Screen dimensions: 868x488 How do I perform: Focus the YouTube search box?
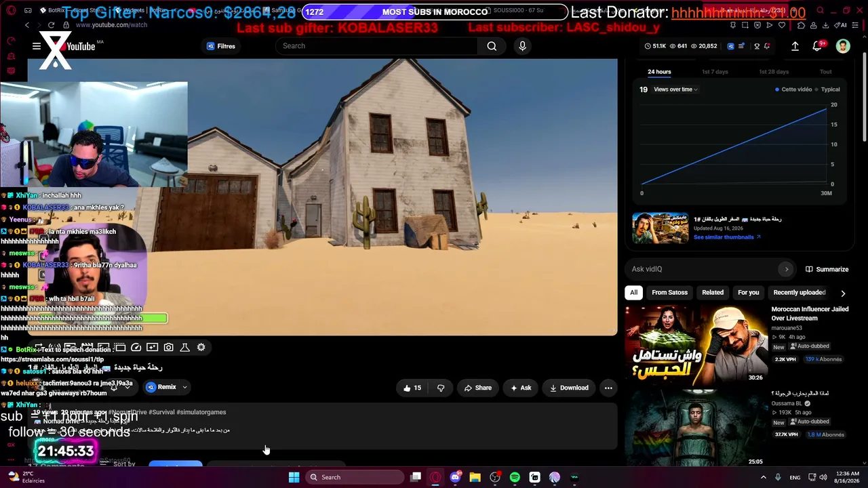tap(376, 46)
